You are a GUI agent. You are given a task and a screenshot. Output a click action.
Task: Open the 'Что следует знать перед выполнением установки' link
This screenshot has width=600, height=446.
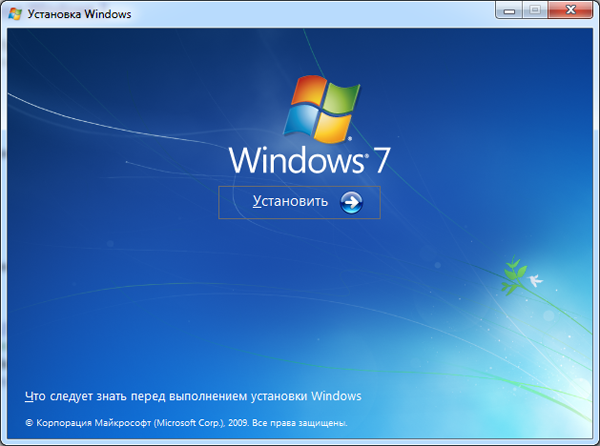click(x=192, y=396)
